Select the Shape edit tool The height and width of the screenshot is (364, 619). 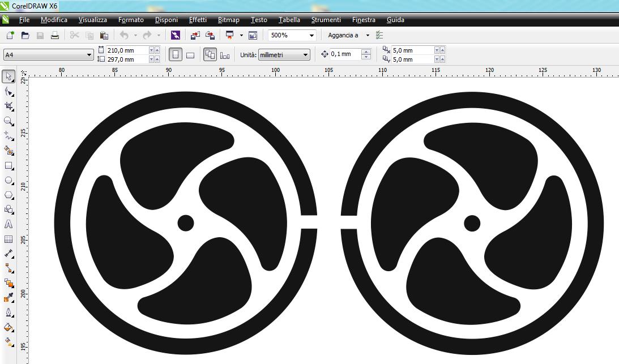coord(8,92)
